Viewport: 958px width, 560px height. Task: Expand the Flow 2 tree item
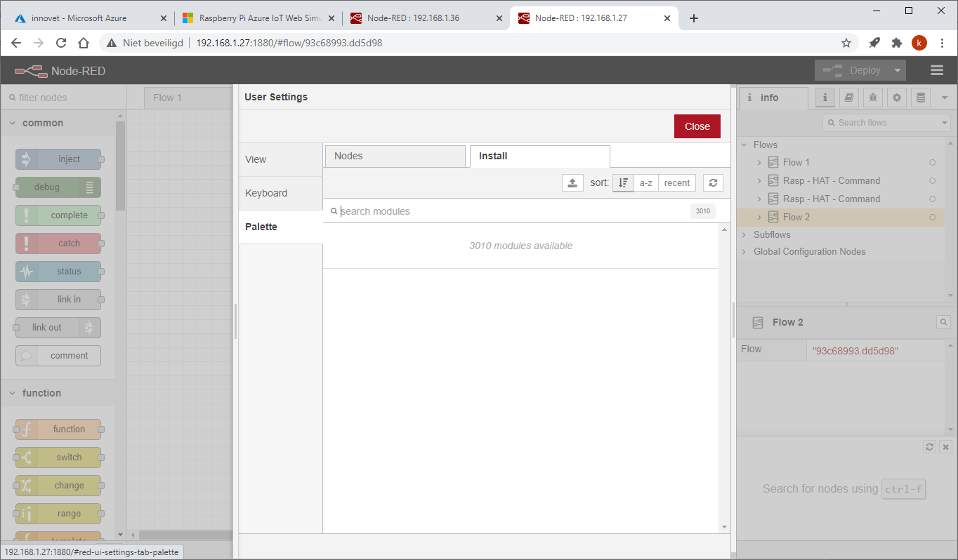(759, 217)
